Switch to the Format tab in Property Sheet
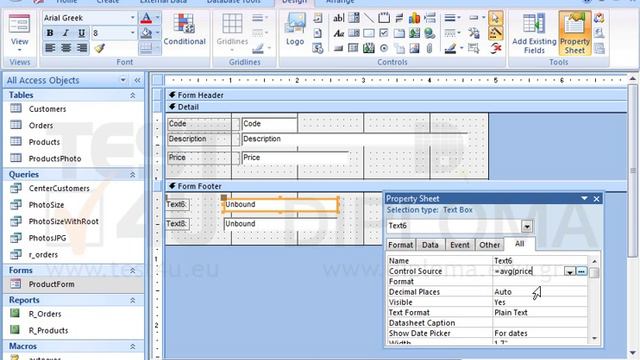The height and width of the screenshot is (360, 640). coord(400,245)
